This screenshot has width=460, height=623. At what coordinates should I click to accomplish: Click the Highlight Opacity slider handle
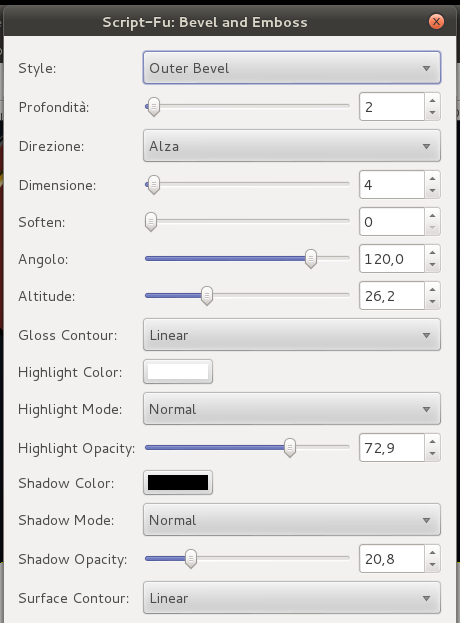(290, 448)
